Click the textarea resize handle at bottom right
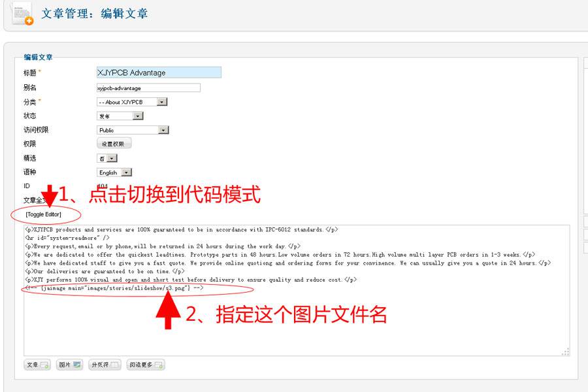 click(x=563, y=353)
